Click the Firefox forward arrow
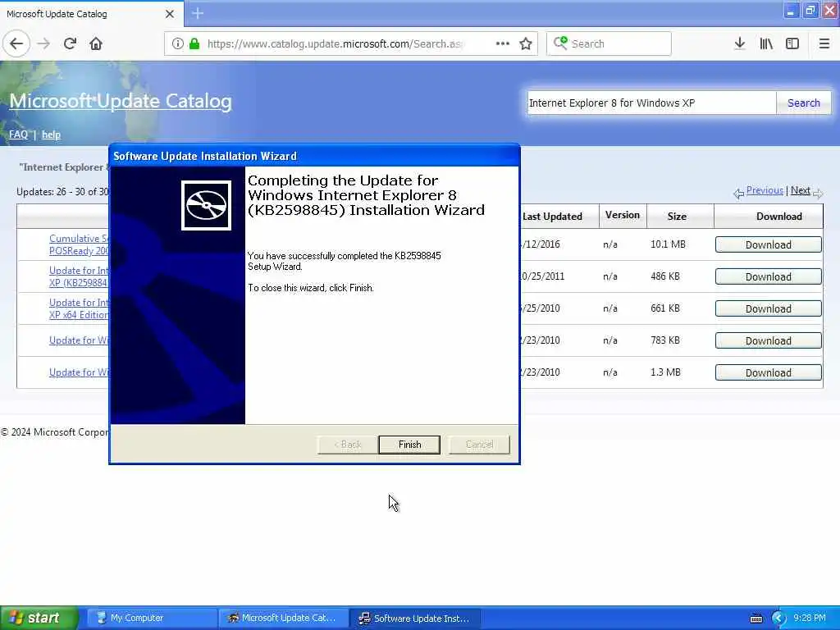The width and height of the screenshot is (840, 630). (x=44, y=44)
